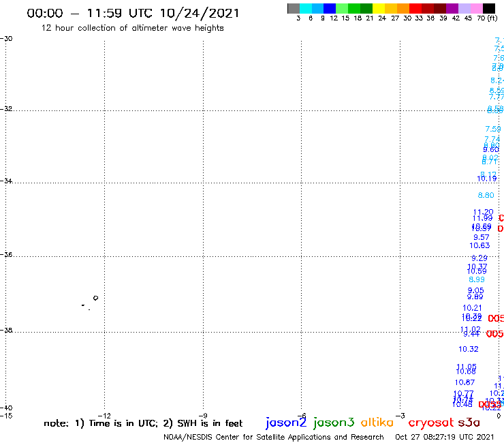
Task: Click the longitude axis label -15
Action: coord(6,416)
